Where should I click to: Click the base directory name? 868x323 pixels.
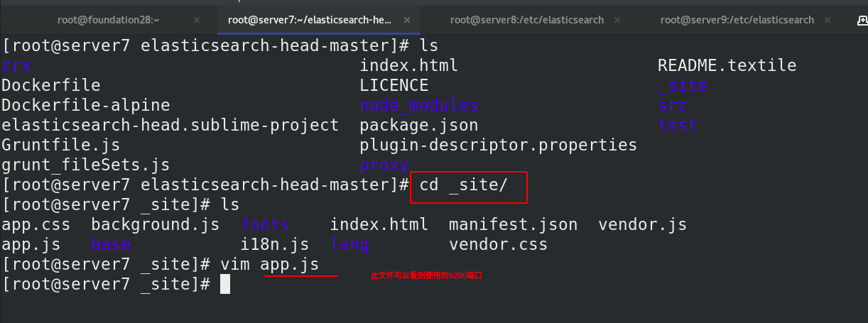[111, 245]
